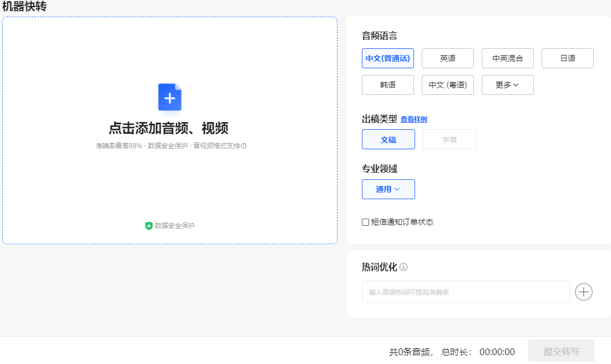Screen dimensions: 611x364
Task: Click the 出稿类型 section heading
Action: 380,119
